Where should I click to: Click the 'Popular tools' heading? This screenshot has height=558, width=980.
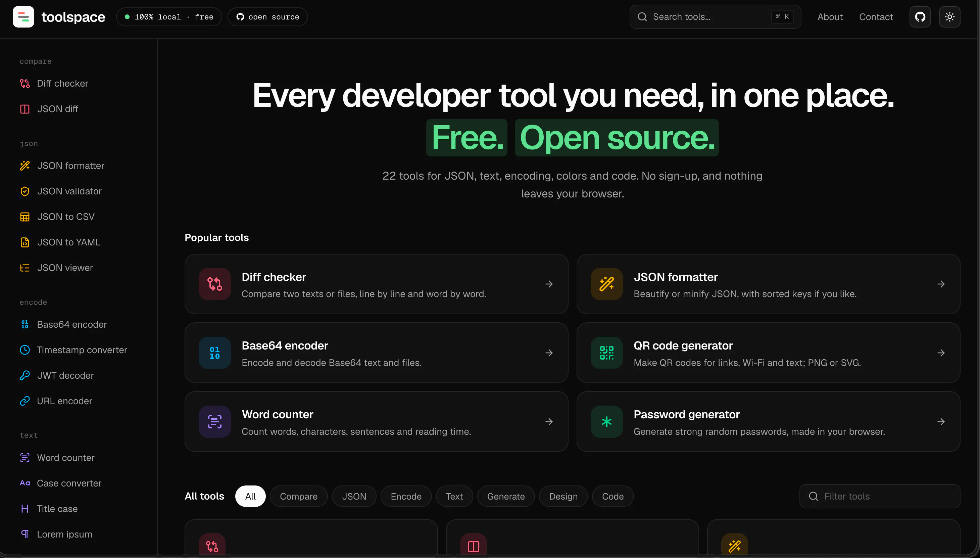point(216,238)
